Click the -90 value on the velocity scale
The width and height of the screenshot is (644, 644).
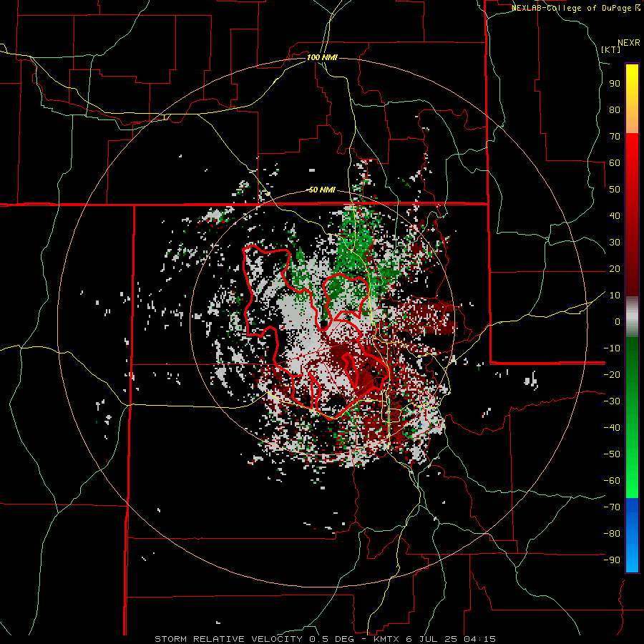(612, 560)
